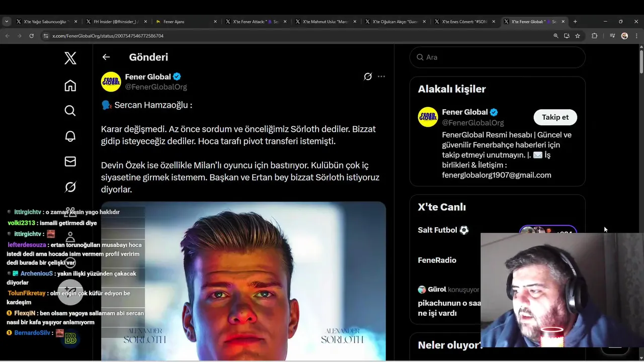Click the zoom magnifier icon in address bar
Screen dimensions: 644x362
[555, 36]
